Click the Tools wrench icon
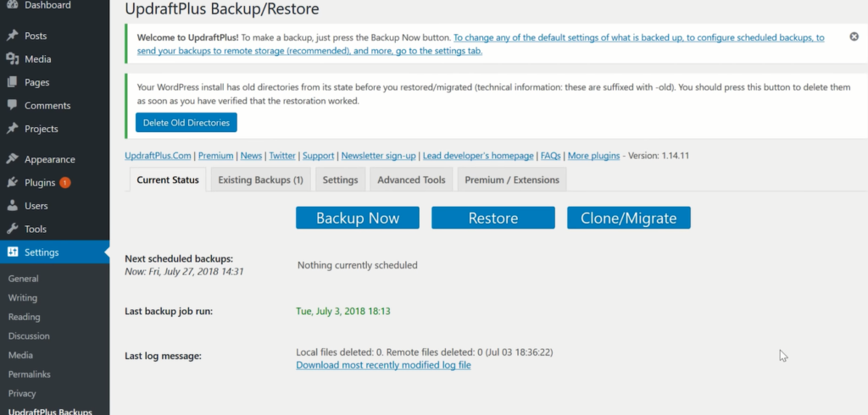868x415 pixels. (x=12, y=230)
